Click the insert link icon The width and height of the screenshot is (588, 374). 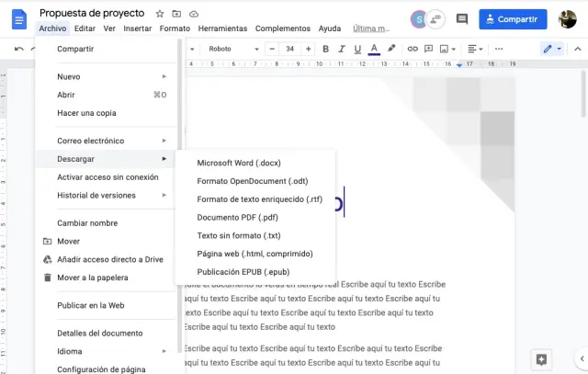413,49
